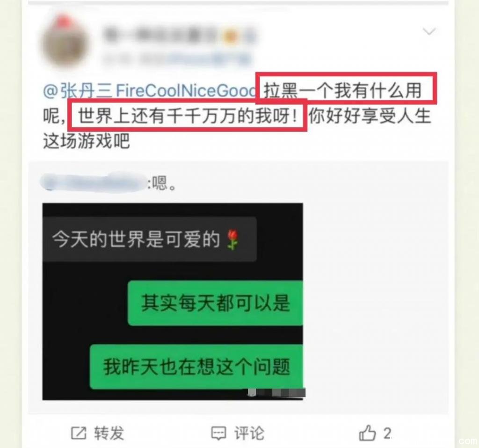Click the red-boxed text 世界上还有千千万万的我呀
Image resolution: width=479 pixels, height=448 pixels.
pyautogui.click(x=188, y=116)
